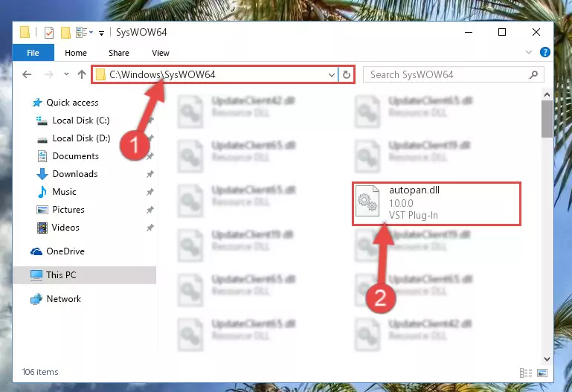Click the Videos filmstrip icon

coord(42,228)
